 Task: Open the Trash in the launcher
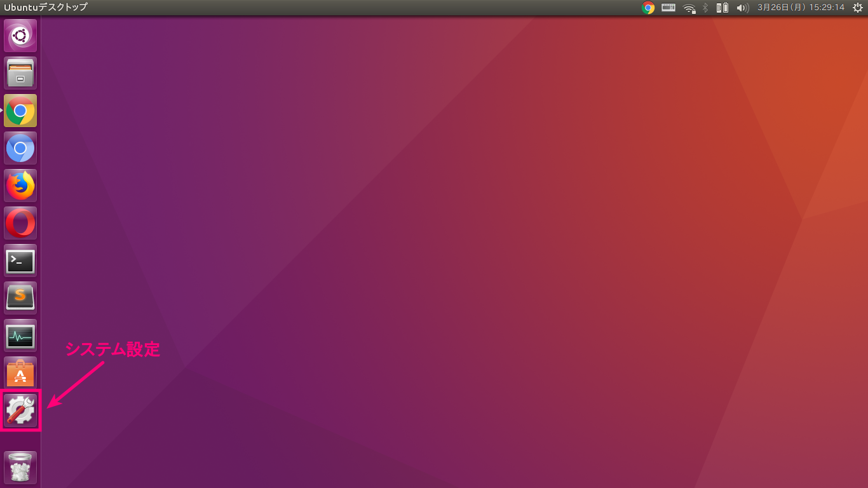(x=20, y=468)
